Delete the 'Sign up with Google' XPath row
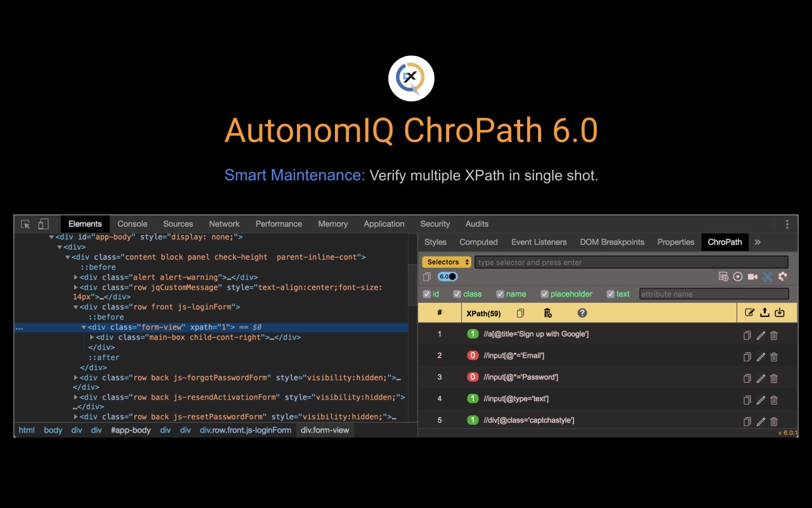The image size is (812, 508). click(x=774, y=335)
